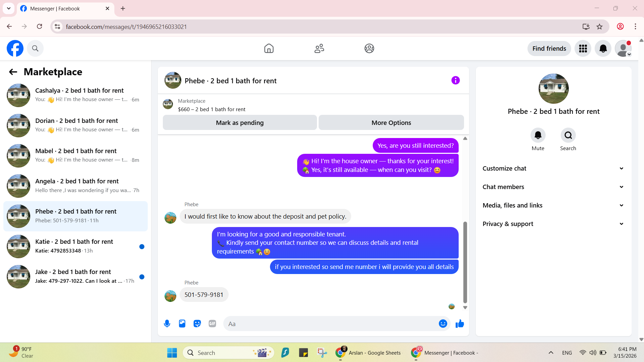Viewport: 644px width, 362px height.
Task: Open the notifications bell in the header
Action: pos(603,48)
